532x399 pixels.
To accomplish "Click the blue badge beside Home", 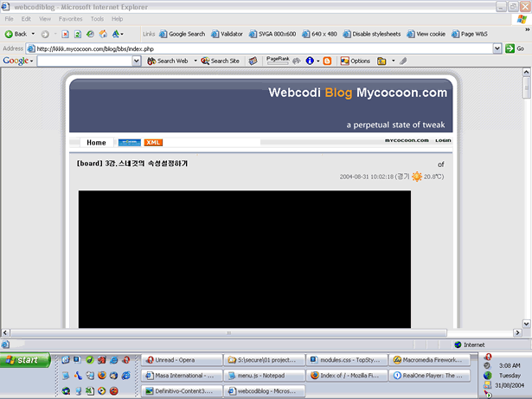I will (129, 143).
